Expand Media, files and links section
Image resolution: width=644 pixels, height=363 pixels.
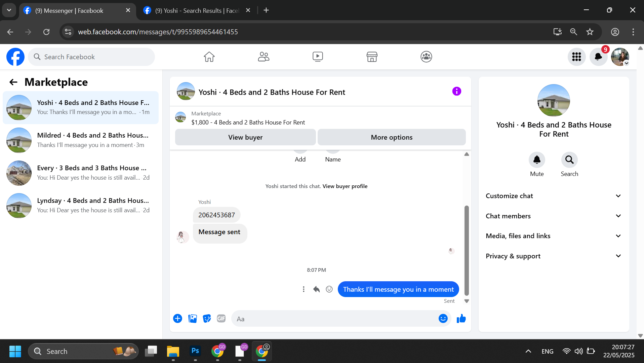554,236
